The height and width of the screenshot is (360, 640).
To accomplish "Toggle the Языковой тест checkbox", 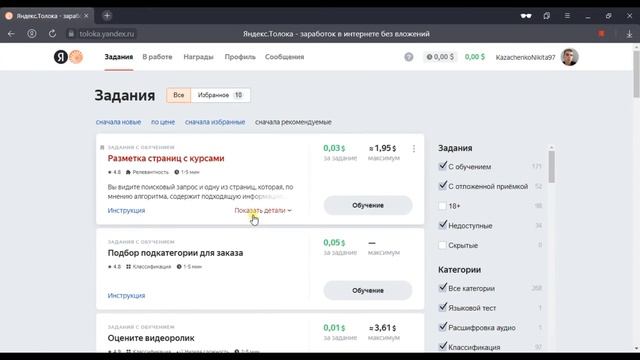I will [442, 307].
